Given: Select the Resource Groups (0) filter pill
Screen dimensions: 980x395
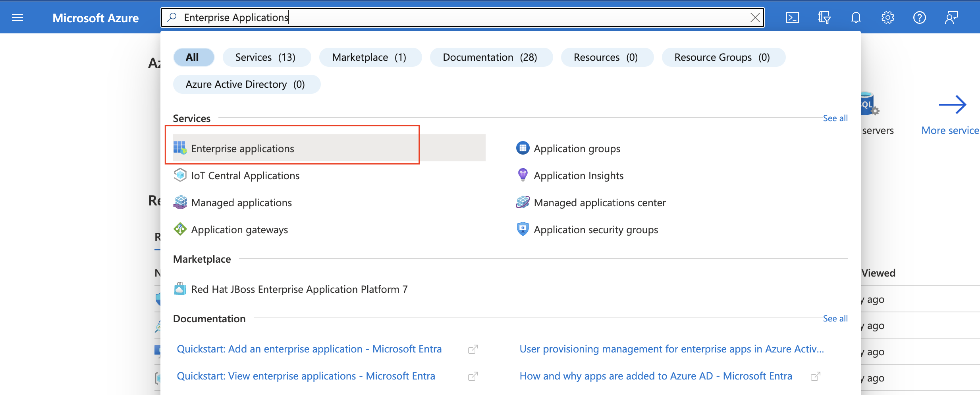Looking at the screenshot, I should [723, 57].
